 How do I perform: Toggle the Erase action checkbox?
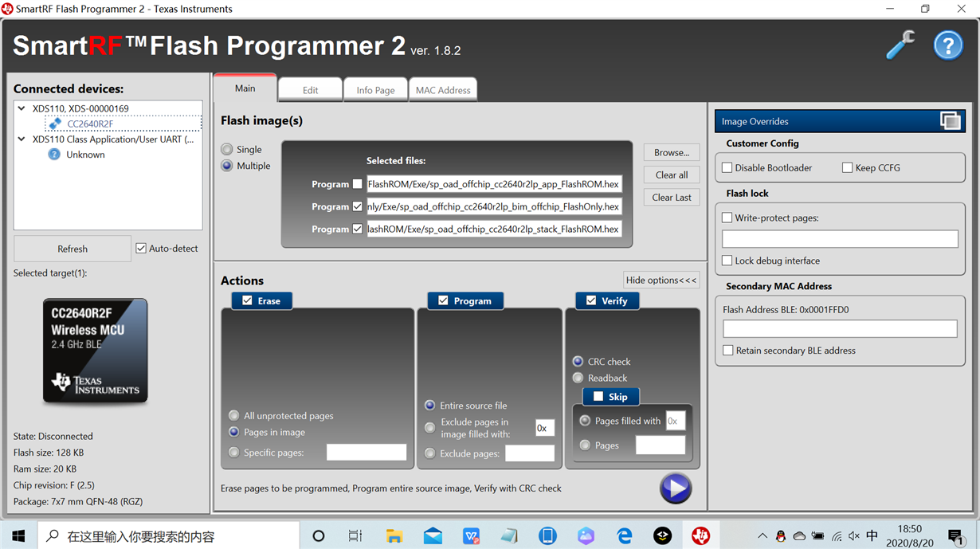[247, 300]
